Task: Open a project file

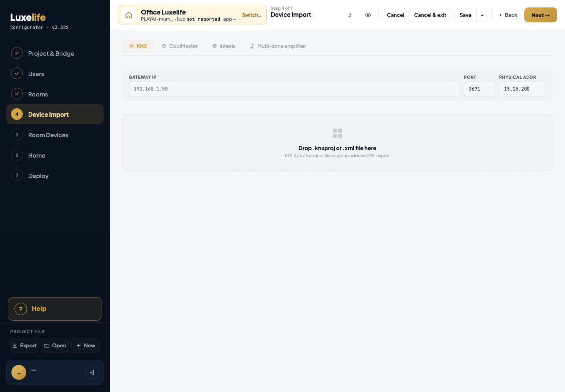Action: 55,345
